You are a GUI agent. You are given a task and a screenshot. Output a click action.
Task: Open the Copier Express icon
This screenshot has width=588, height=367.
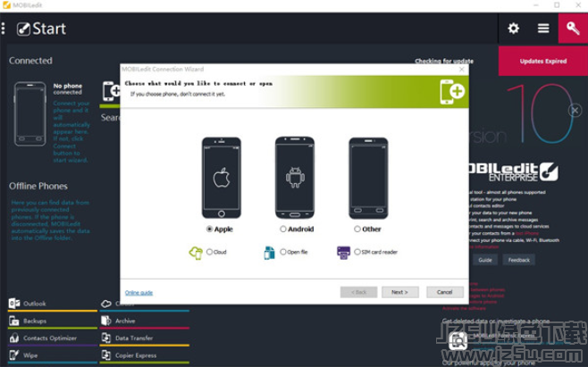(x=106, y=355)
